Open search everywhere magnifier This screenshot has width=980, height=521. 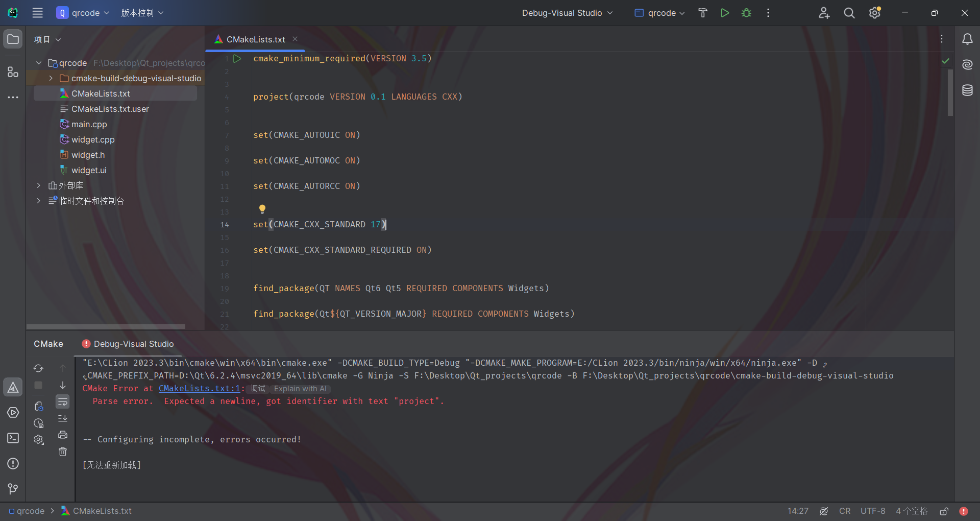[849, 13]
